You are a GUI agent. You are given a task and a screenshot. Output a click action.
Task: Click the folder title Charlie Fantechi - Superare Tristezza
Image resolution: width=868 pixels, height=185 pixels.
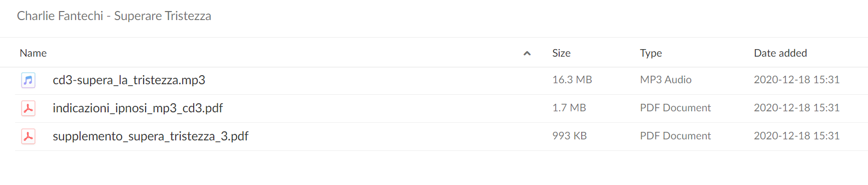114,16
